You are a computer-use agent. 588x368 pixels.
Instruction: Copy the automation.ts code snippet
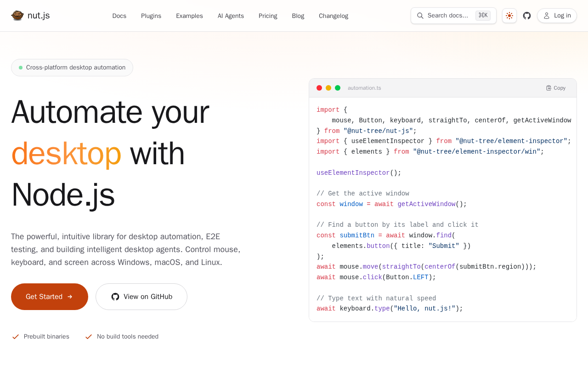click(556, 88)
